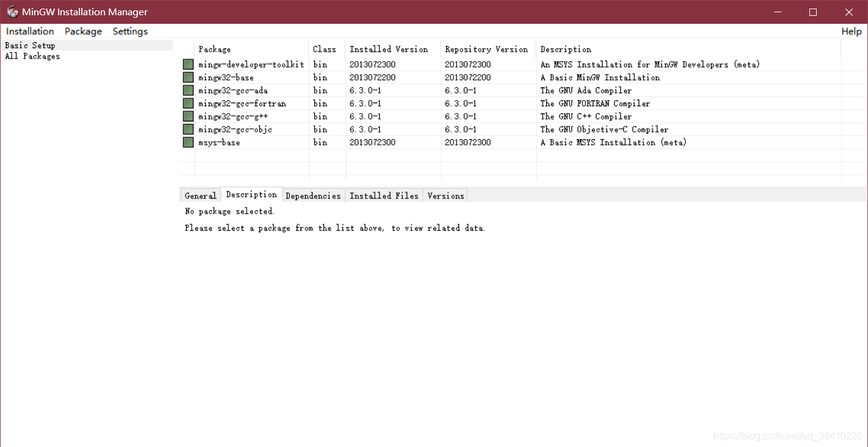The height and width of the screenshot is (447, 868).
Task: Toggle checkbox for mingw32-gcc-fortran package
Action: coord(188,103)
